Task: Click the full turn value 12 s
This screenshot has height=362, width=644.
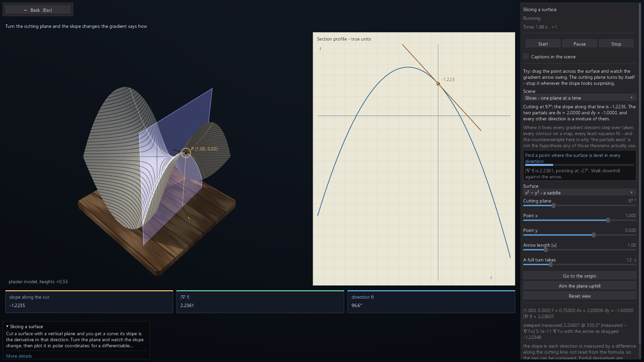Action: pyautogui.click(x=631, y=260)
